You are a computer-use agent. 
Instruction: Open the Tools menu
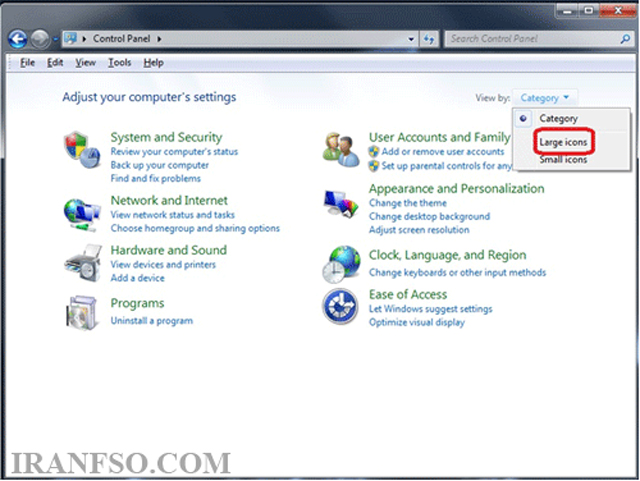120,62
